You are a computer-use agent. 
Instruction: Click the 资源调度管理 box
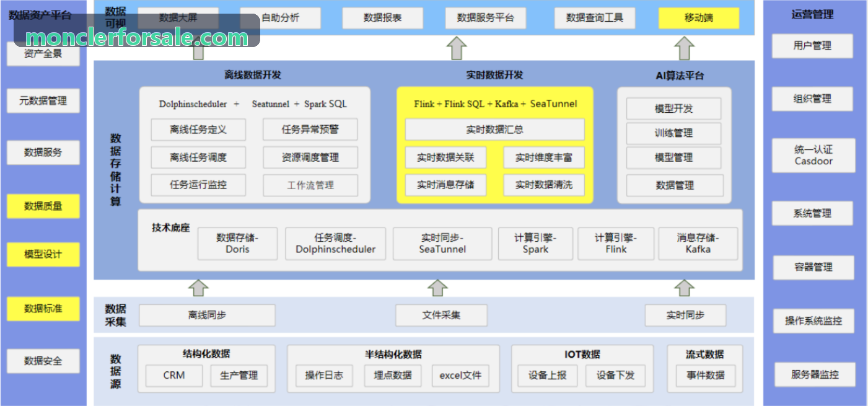(310, 157)
